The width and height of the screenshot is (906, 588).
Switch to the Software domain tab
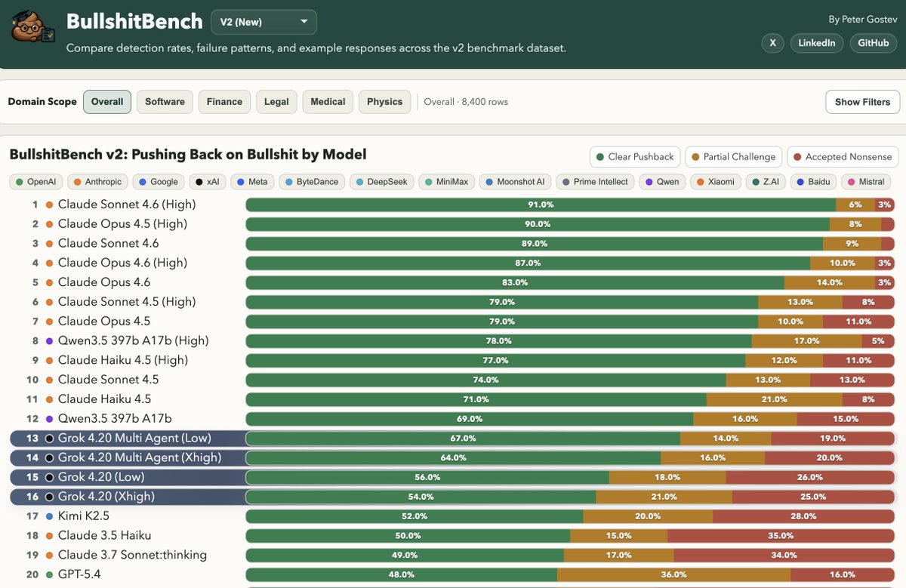point(165,101)
